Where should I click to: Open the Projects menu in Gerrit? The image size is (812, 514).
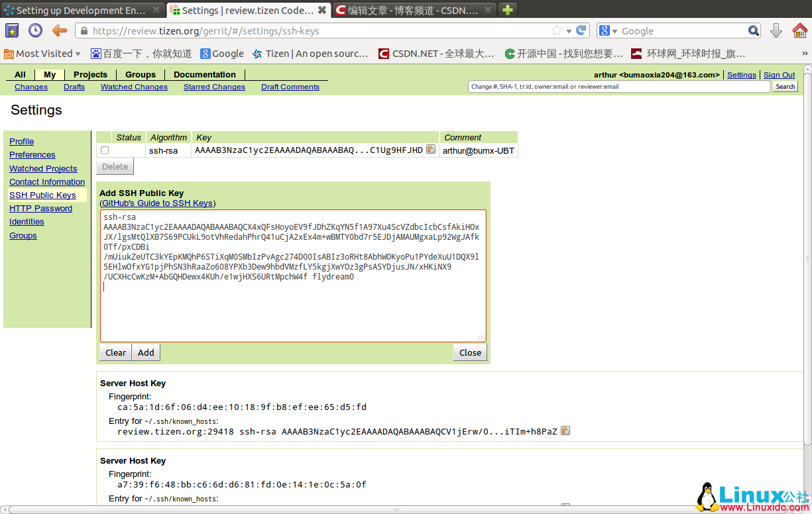click(90, 75)
